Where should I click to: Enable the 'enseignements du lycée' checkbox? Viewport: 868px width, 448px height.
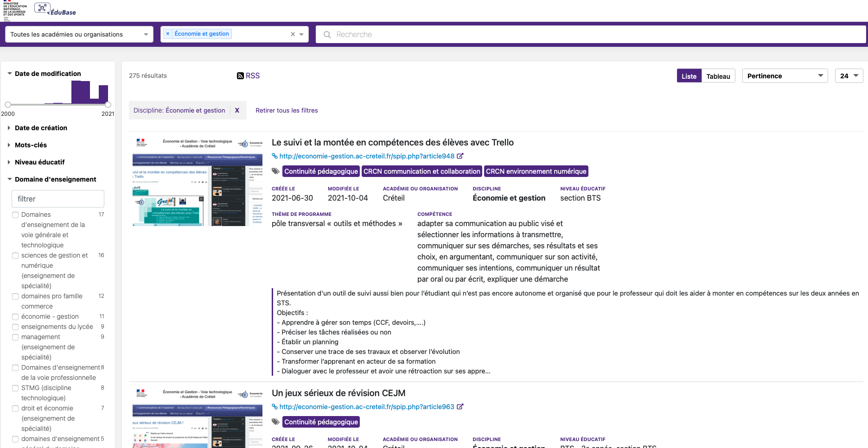click(15, 327)
